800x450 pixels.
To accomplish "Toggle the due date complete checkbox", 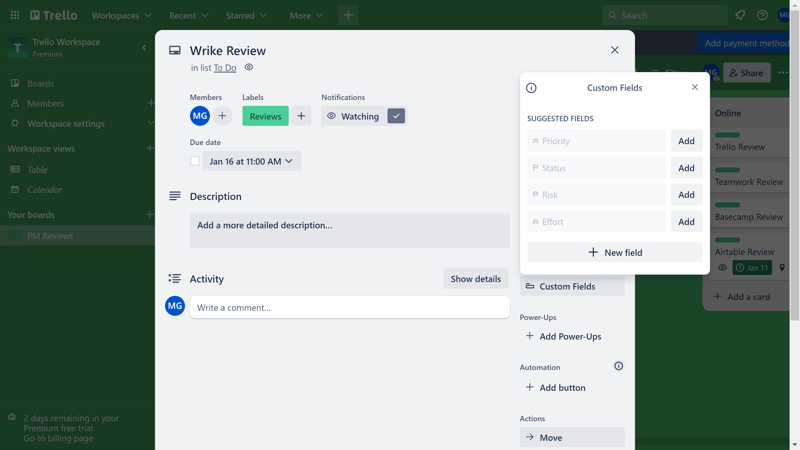I will tap(195, 161).
